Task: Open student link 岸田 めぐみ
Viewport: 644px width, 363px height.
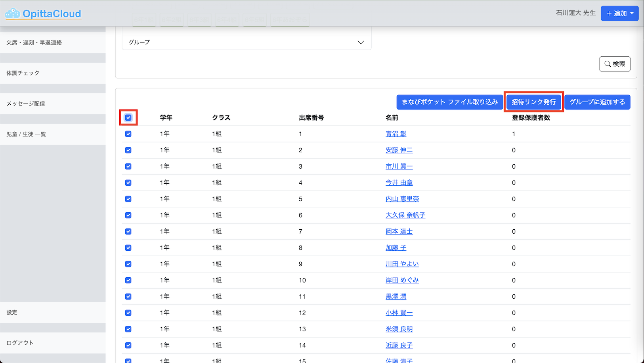Action: pyautogui.click(x=402, y=280)
